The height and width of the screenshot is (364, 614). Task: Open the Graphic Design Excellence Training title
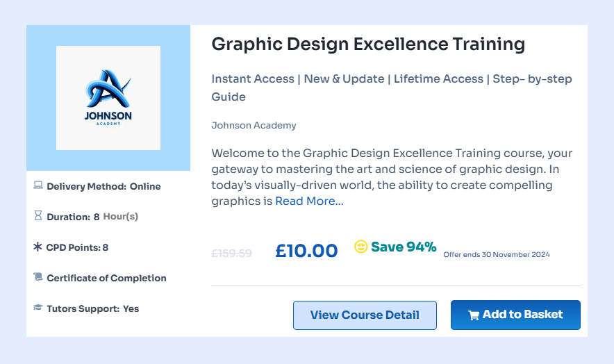coord(368,44)
